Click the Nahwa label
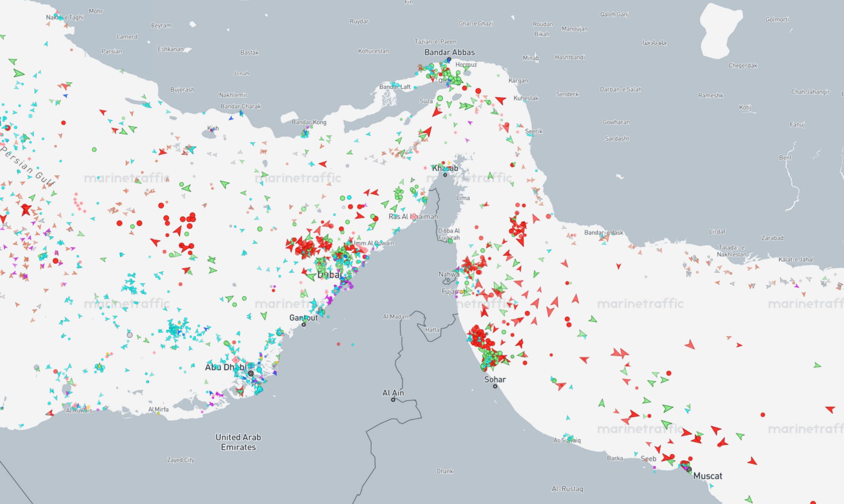 tap(449, 274)
